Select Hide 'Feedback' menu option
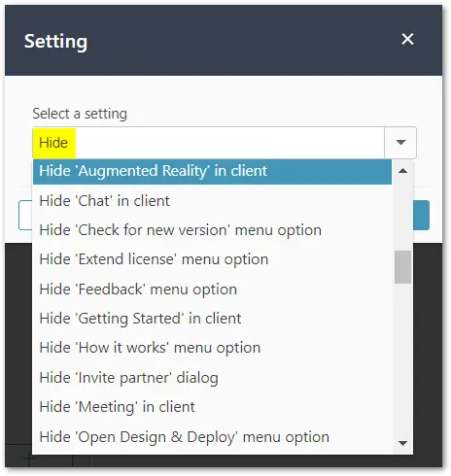Image resolution: width=451 pixels, height=476 pixels. click(x=212, y=289)
